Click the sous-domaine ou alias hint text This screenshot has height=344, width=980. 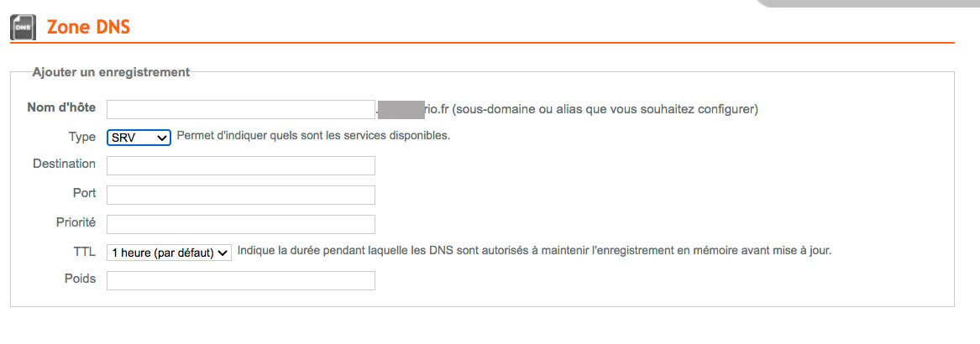pos(605,109)
